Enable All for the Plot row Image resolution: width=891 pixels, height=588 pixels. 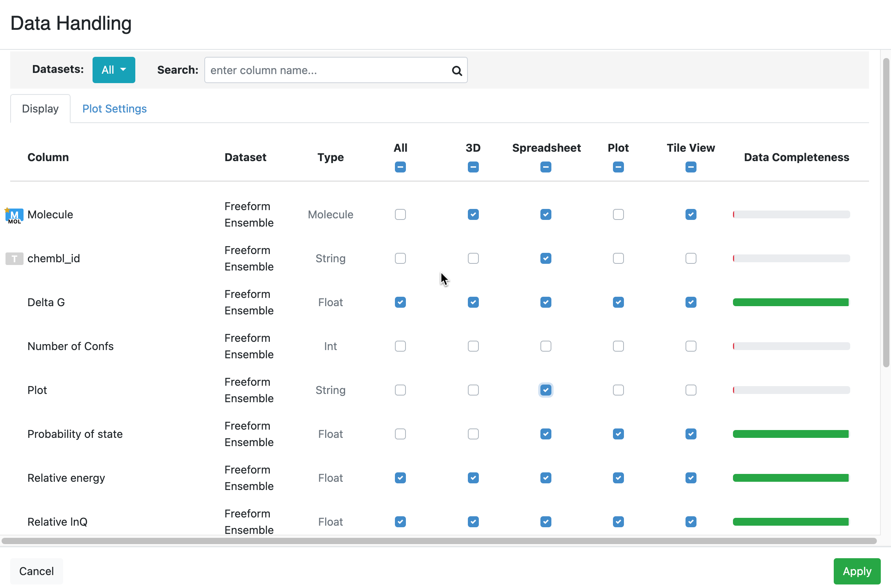400,390
